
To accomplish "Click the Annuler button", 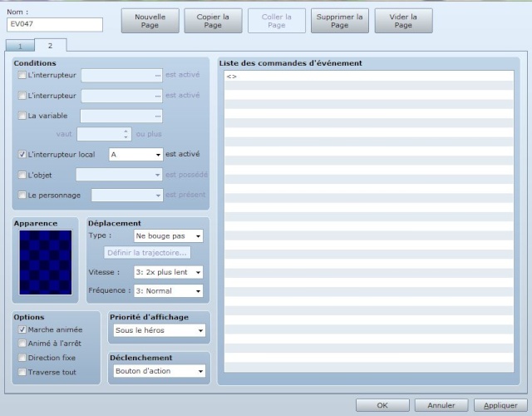I will 441,405.
